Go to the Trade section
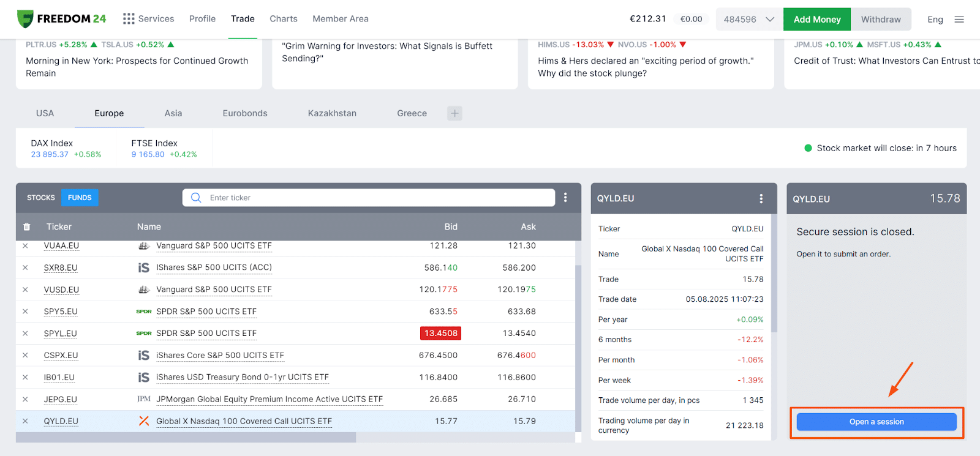This screenshot has height=456, width=980. pyautogui.click(x=243, y=19)
